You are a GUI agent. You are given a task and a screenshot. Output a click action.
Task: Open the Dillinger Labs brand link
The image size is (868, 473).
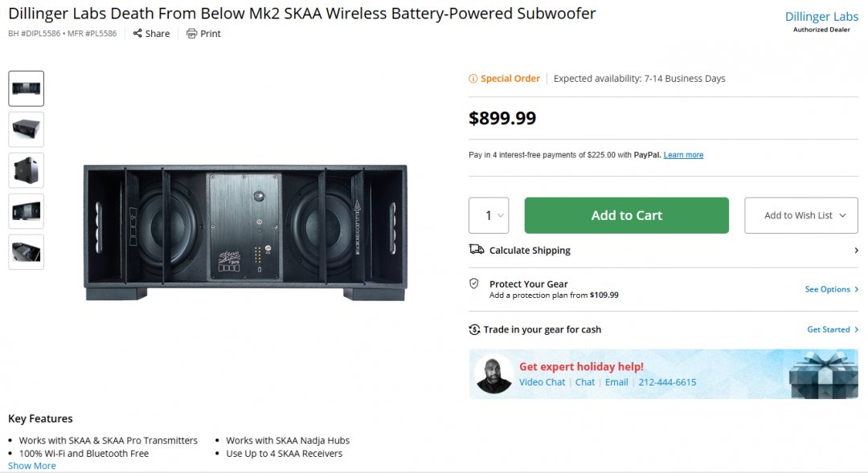(x=821, y=17)
